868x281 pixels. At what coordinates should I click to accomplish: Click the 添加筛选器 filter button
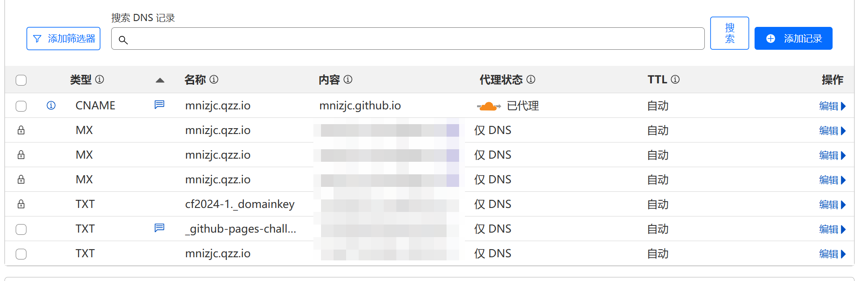(64, 39)
